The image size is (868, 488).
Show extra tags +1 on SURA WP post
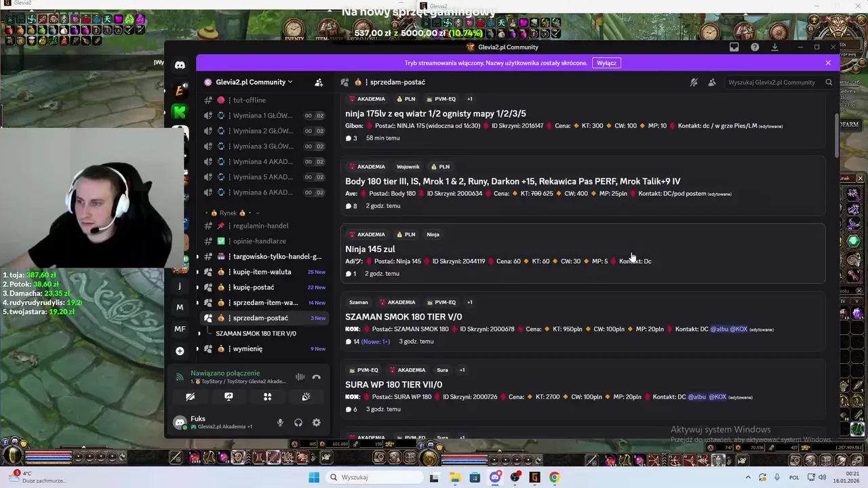(x=462, y=370)
